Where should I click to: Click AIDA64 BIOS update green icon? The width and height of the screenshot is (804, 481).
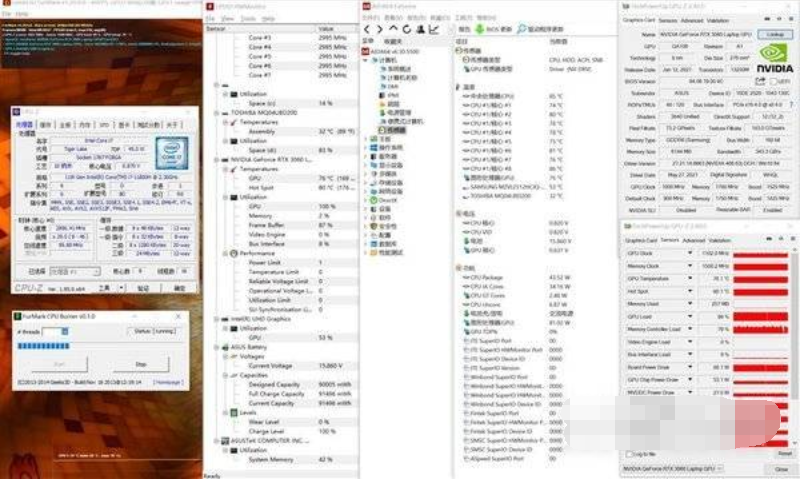click(x=479, y=29)
